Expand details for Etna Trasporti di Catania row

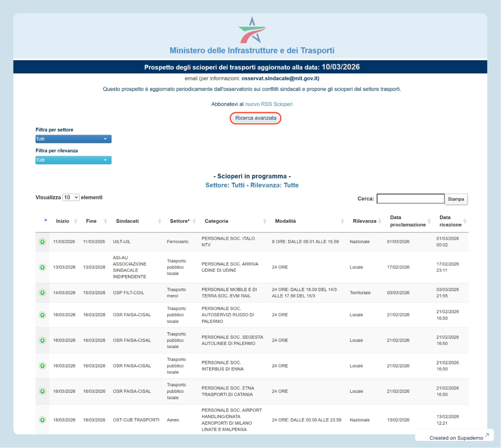(42, 391)
